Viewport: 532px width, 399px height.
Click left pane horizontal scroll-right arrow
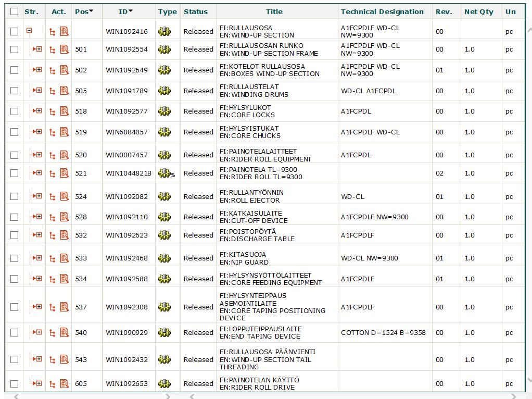(x=167, y=396)
